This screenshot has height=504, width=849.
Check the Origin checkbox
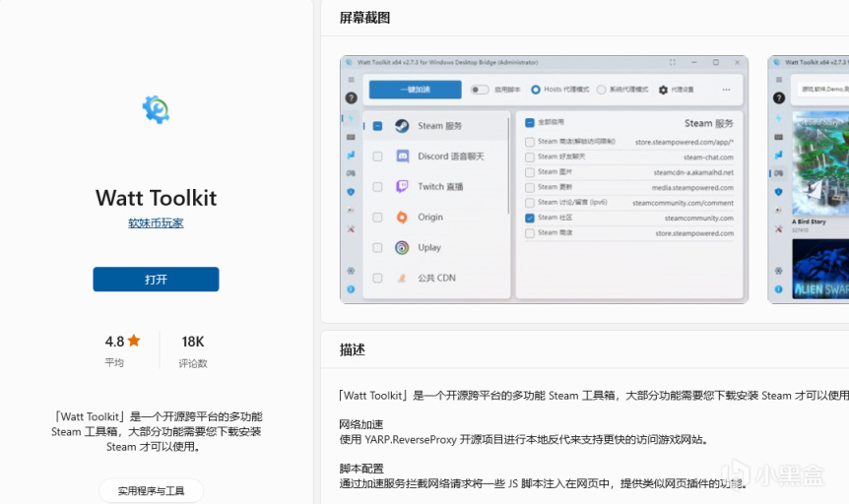[x=377, y=218]
